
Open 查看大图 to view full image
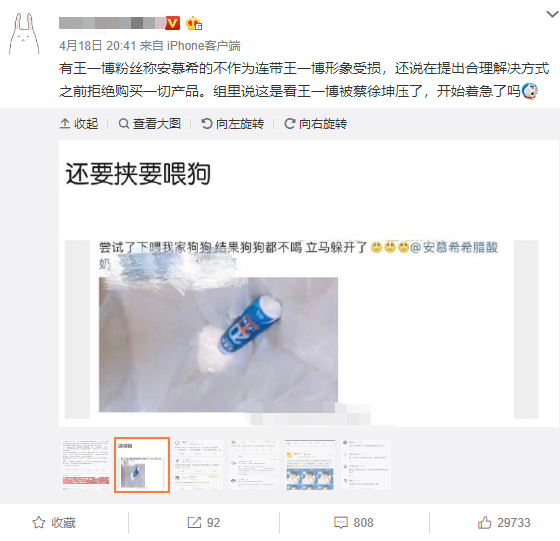click(x=150, y=124)
